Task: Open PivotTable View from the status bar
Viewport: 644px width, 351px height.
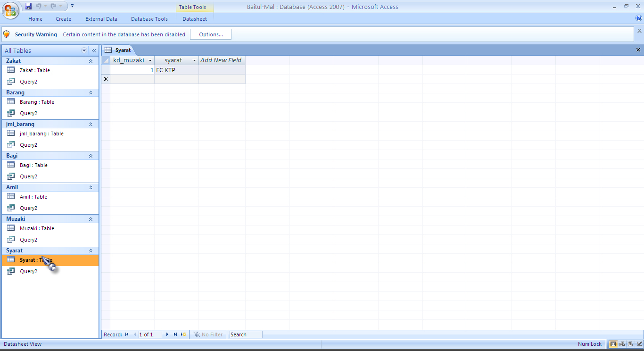Action: point(622,344)
